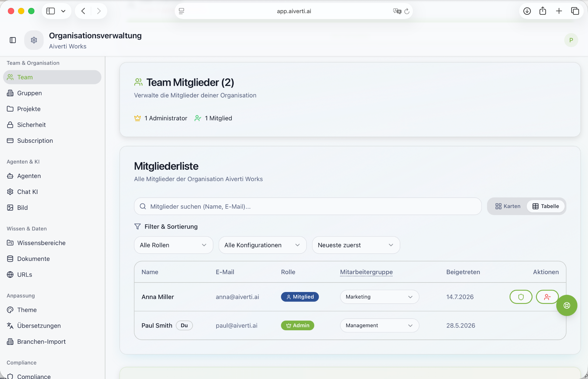Click the Mitarbeitergruppe column header

click(x=366, y=272)
